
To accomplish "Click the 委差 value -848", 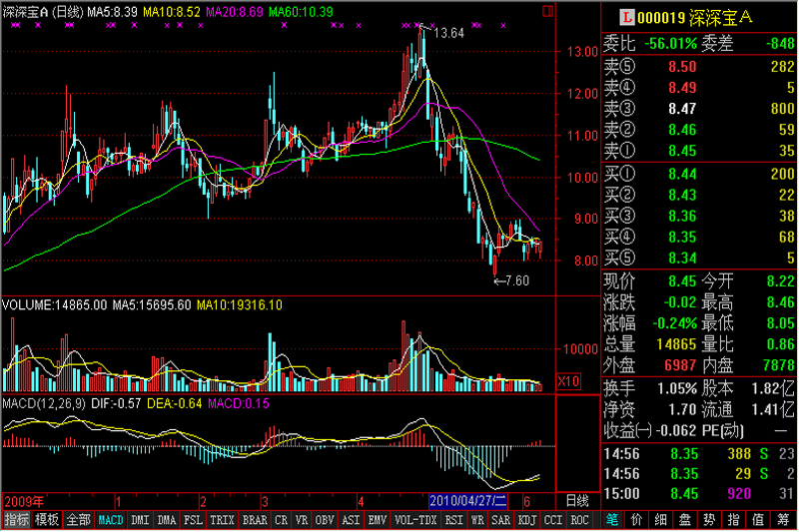I will point(780,44).
